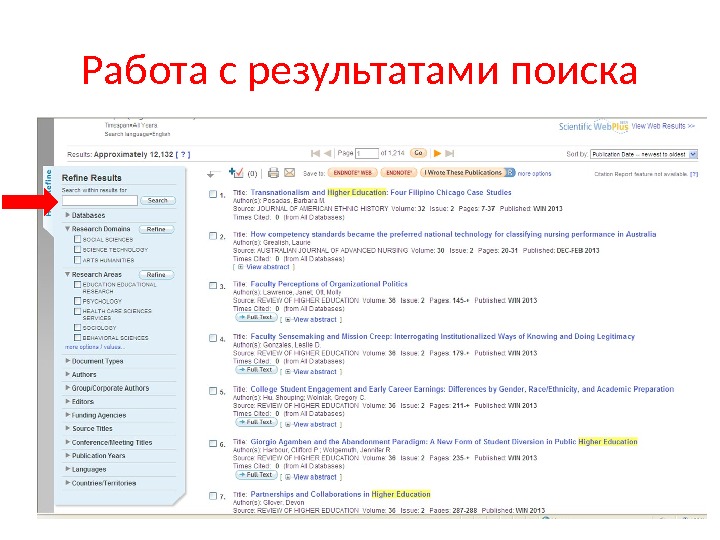Click the Go page button
Screen dimensions: 720x540
(x=418, y=153)
